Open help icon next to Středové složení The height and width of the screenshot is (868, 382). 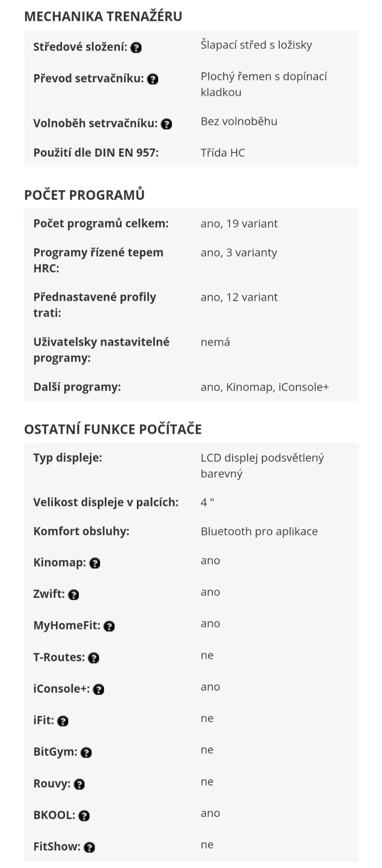pos(136,47)
